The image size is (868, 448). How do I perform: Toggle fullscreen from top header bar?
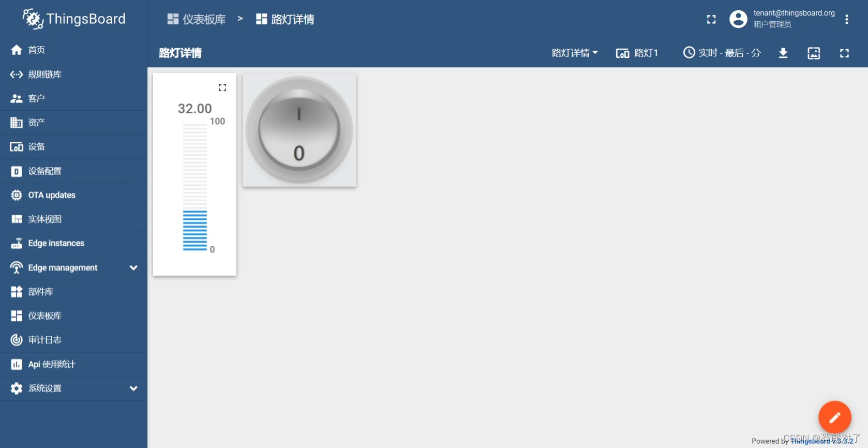711,19
